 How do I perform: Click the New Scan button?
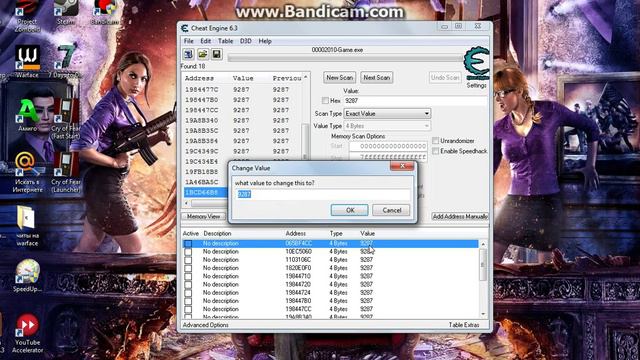tap(340, 78)
